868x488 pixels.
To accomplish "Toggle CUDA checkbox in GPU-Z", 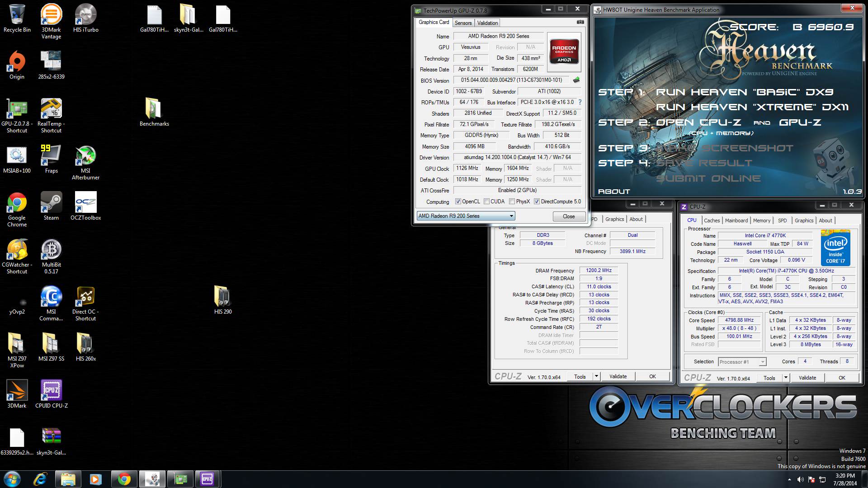I will (x=486, y=202).
